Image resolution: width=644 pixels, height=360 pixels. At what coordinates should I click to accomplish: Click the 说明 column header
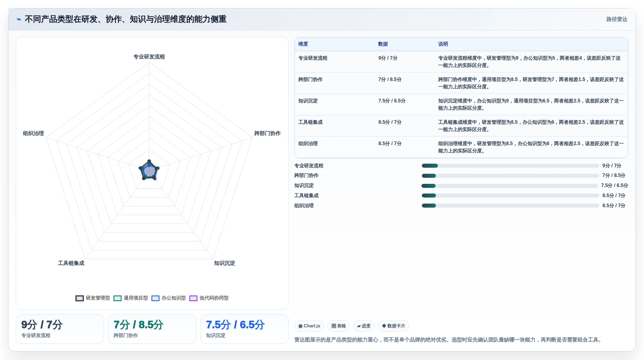click(443, 44)
